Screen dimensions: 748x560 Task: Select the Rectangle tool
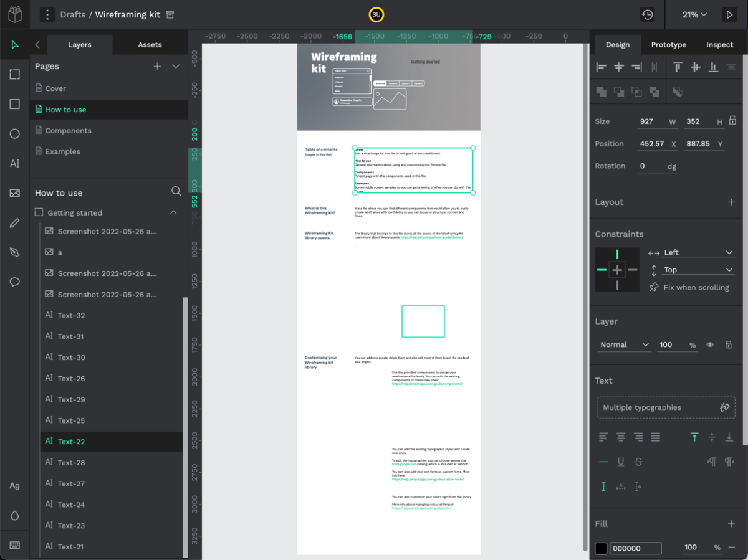(x=15, y=104)
